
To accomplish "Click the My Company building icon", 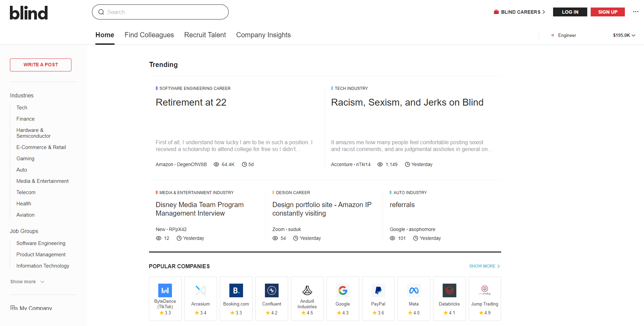I will pyautogui.click(x=14, y=308).
